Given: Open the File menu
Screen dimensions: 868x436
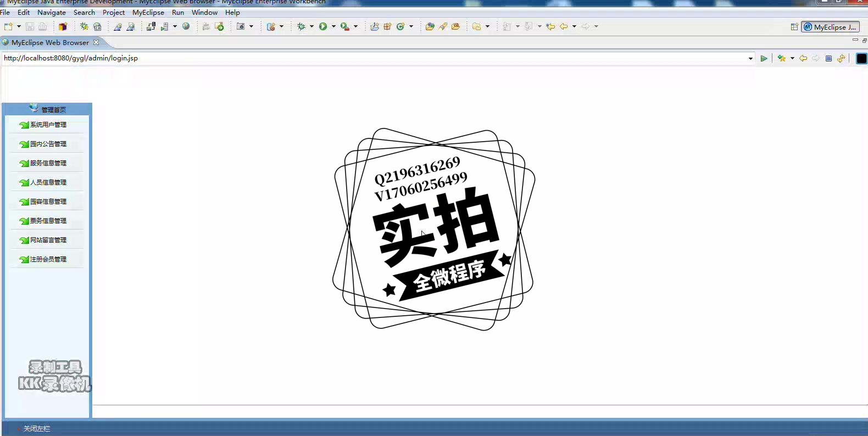Looking at the screenshot, I should [x=5, y=12].
